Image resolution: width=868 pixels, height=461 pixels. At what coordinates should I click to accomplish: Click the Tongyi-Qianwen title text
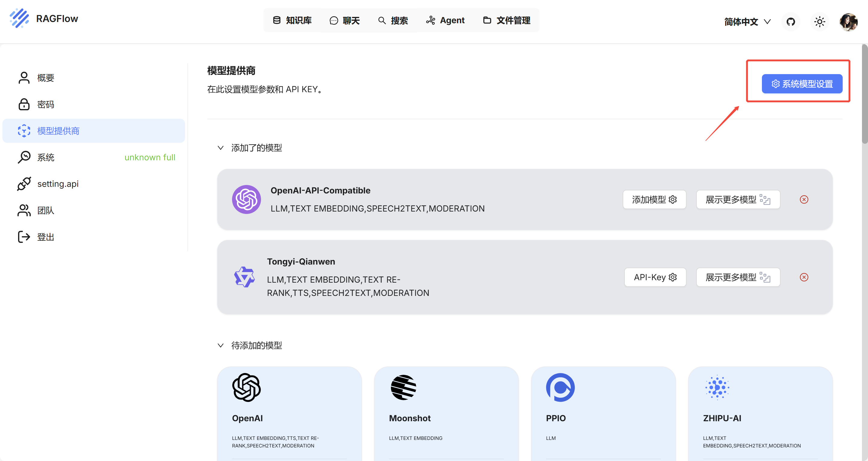(301, 262)
